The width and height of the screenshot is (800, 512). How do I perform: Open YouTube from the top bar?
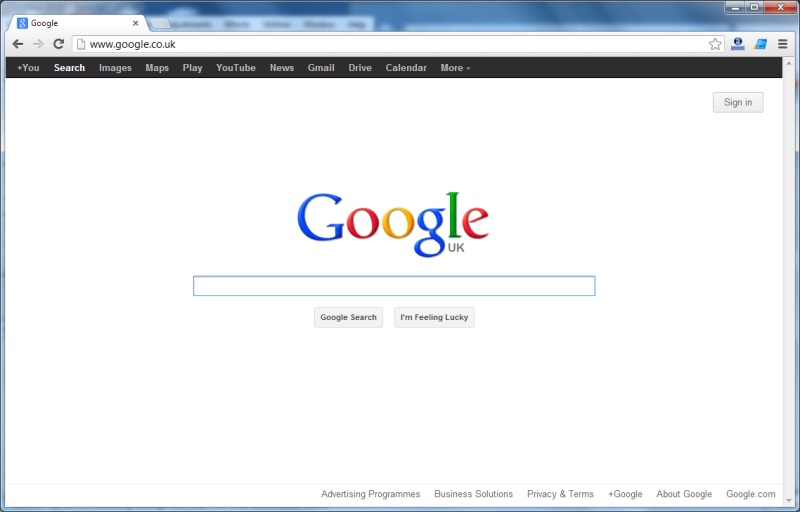(x=236, y=68)
